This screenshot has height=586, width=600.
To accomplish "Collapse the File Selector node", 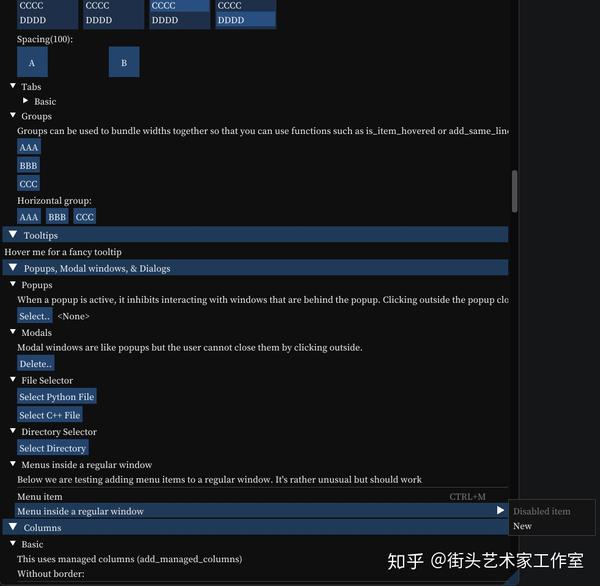I will (13, 380).
